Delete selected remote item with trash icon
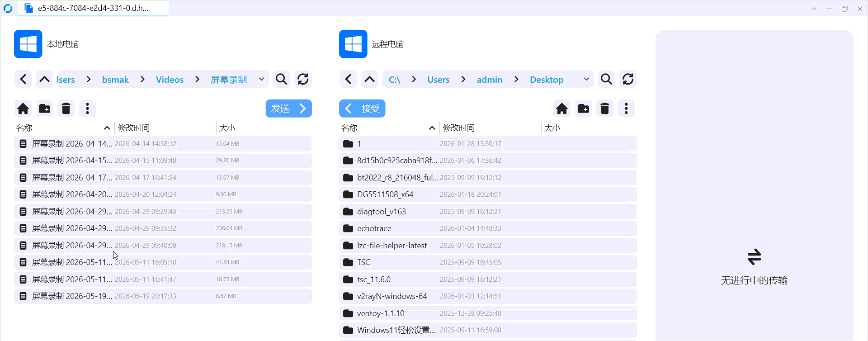868x341 pixels. coord(605,109)
